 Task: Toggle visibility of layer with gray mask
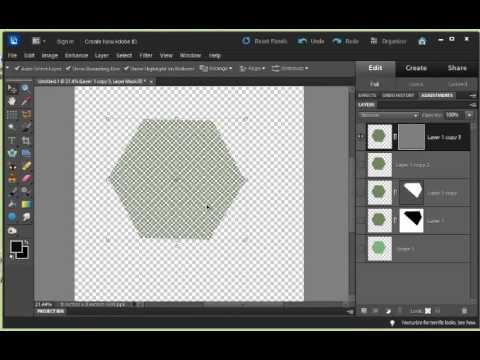click(x=361, y=193)
